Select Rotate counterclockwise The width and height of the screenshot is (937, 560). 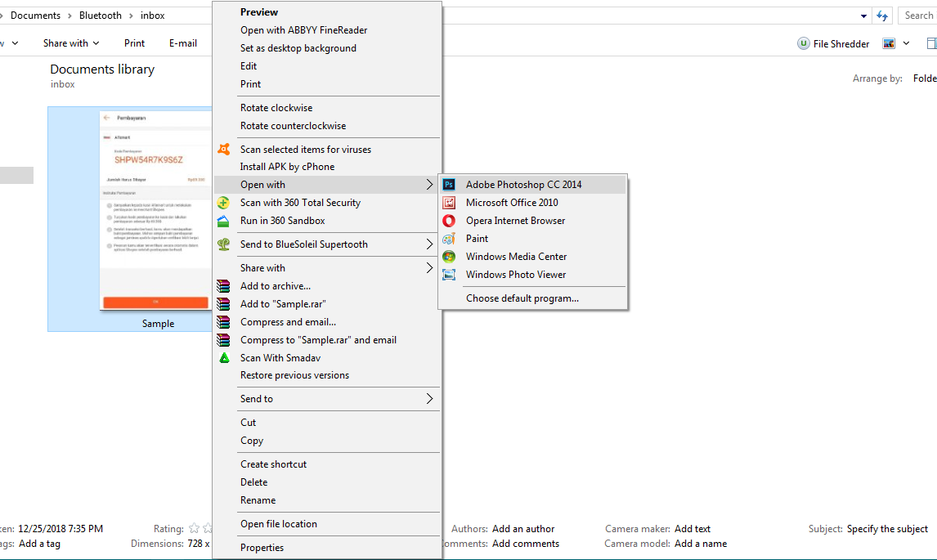point(293,126)
